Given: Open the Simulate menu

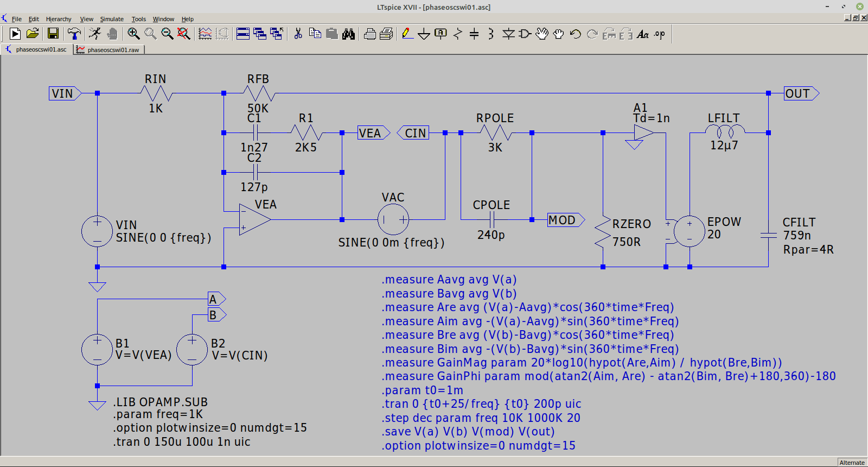Looking at the screenshot, I should tap(112, 19).
